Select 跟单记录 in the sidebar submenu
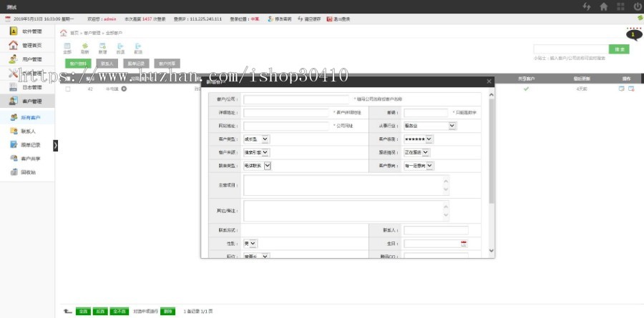Image resolution: width=644 pixels, height=318 pixels. [27, 145]
